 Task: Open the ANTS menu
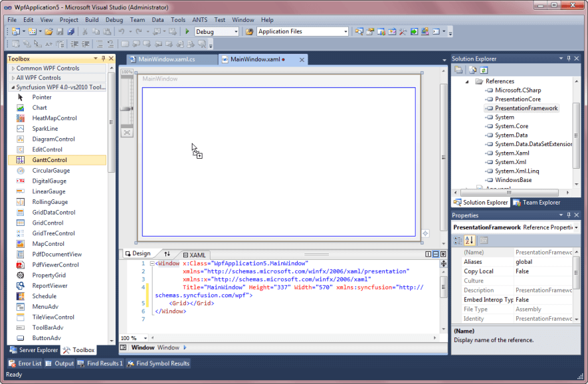click(199, 20)
